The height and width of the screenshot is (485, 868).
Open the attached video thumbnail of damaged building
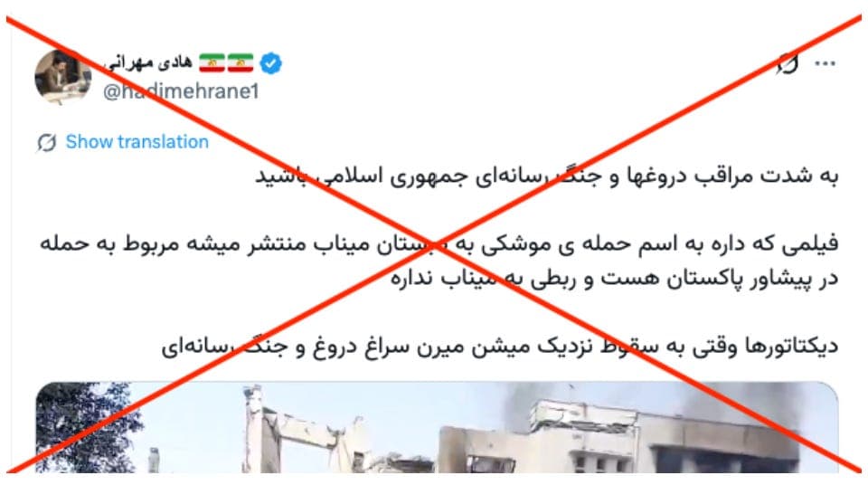438,427
